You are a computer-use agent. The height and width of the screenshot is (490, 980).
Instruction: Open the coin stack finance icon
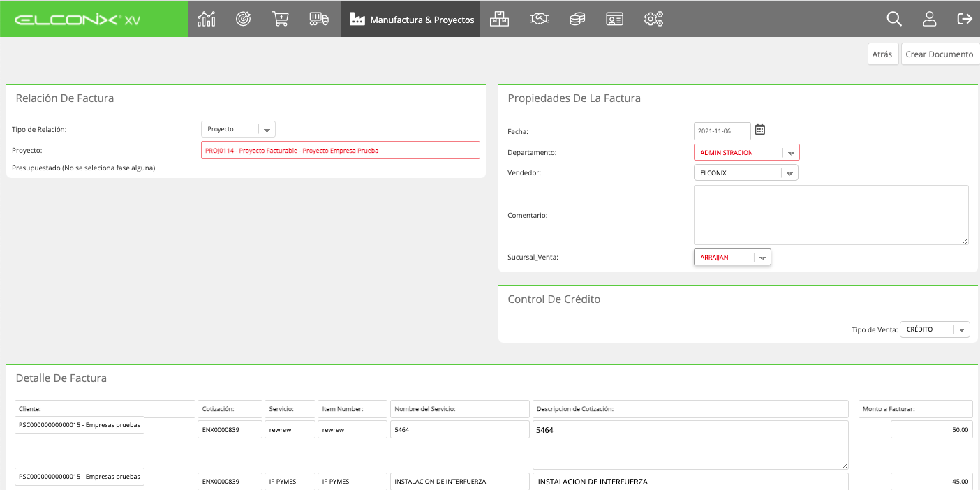(577, 19)
